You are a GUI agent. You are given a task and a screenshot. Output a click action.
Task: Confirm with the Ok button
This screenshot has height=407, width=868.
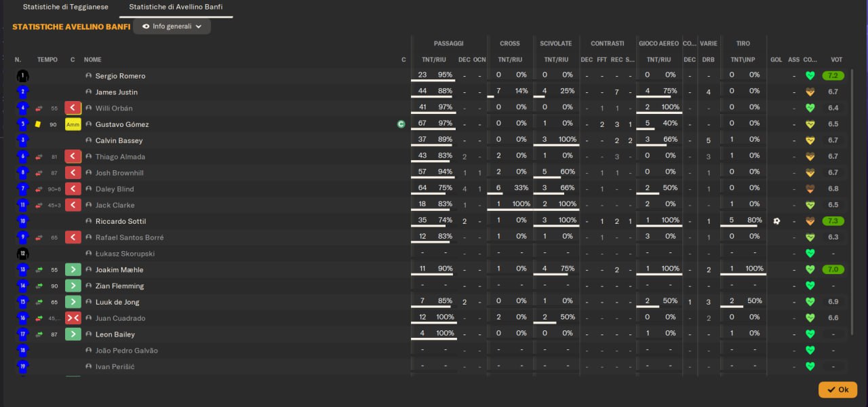[837, 390]
